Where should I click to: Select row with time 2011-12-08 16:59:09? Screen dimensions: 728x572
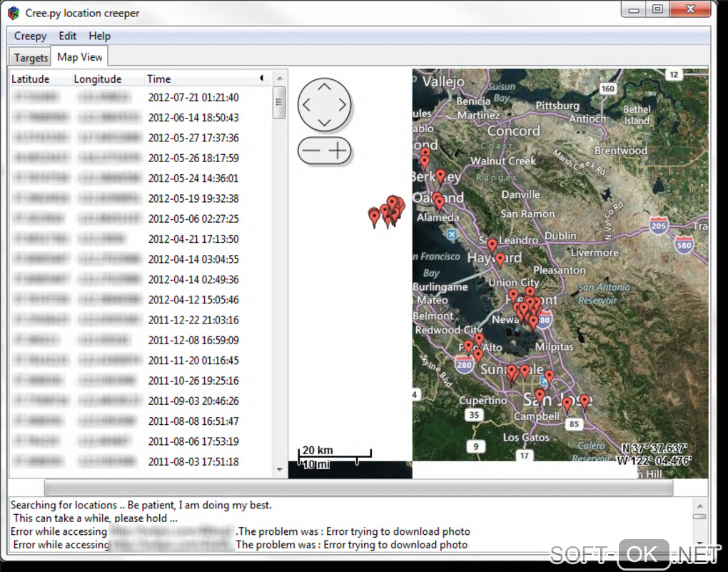pyautogui.click(x=141, y=340)
